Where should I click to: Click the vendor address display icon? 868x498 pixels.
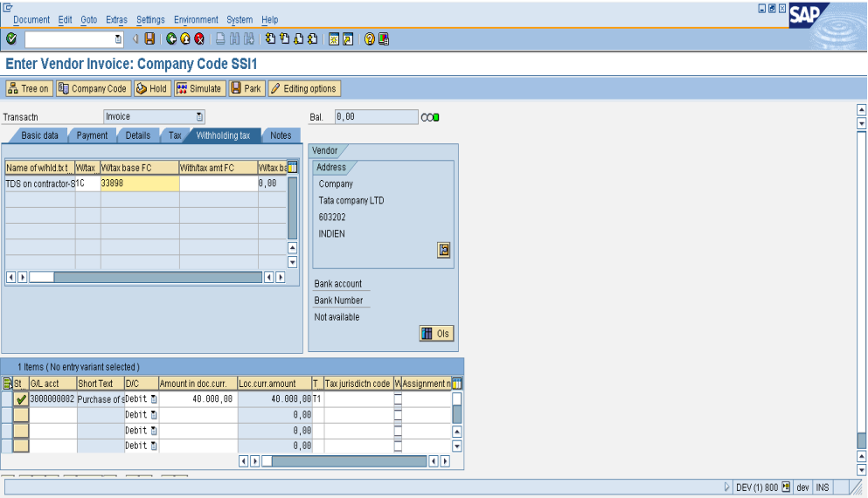(x=444, y=250)
